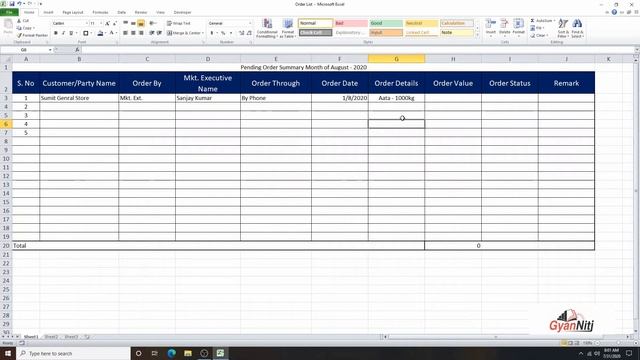Center cell text horizontally
Viewport: 640px width, 360px height.
[133, 33]
